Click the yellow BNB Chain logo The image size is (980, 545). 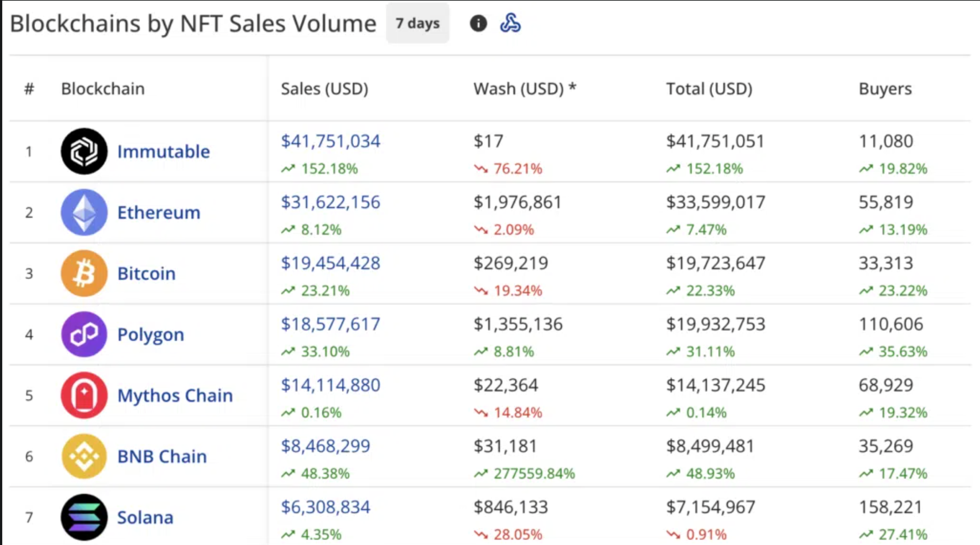coord(84,456)
